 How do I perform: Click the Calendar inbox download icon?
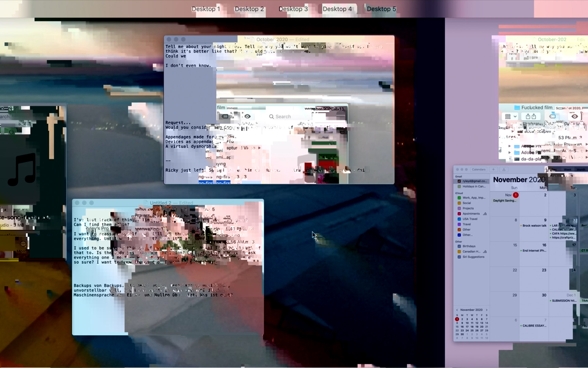(504, 169)
